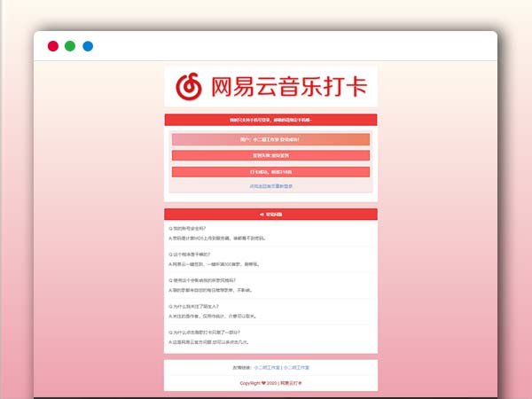Select the question about account safety (账号安全)
The height and width of the screenshot is (399, 532).
pyautogui.click(x=187, y=229)
